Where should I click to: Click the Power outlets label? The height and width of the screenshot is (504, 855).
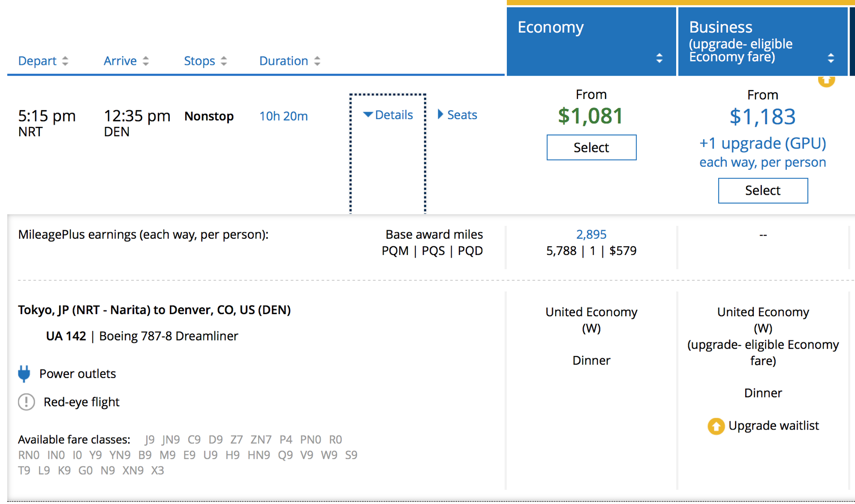78,374
